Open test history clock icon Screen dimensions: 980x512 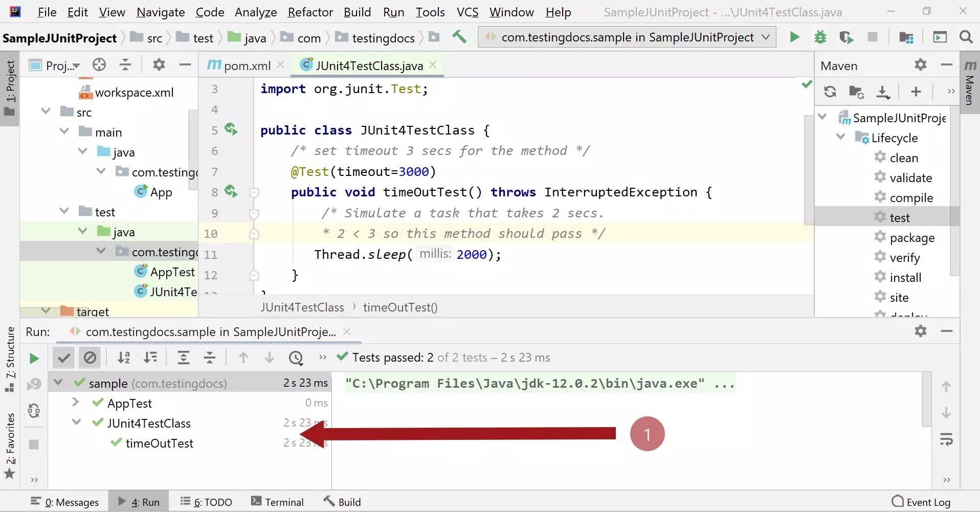coord(297,358)
